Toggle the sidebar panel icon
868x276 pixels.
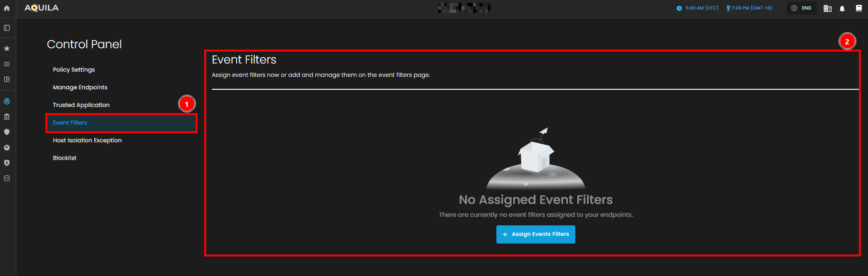pyautogui.click(x=7, y=28)
